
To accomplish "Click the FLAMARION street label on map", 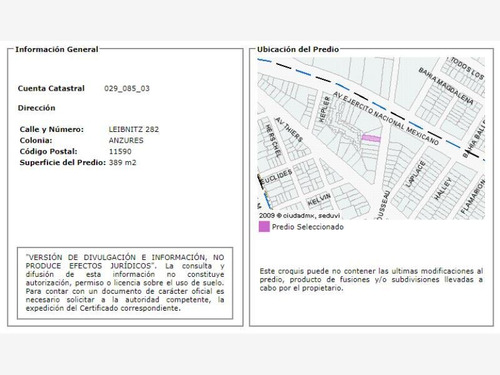I will (x=473, y=197).
